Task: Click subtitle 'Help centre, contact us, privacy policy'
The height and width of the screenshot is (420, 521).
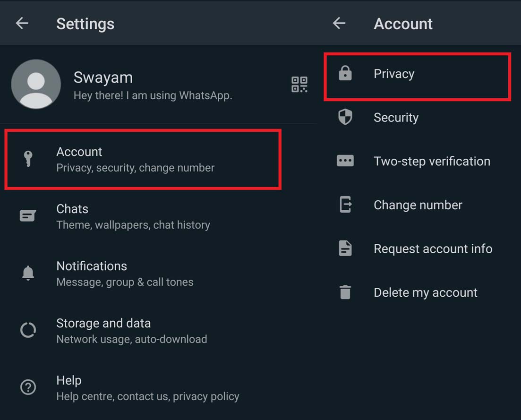Action: [148, 396]
